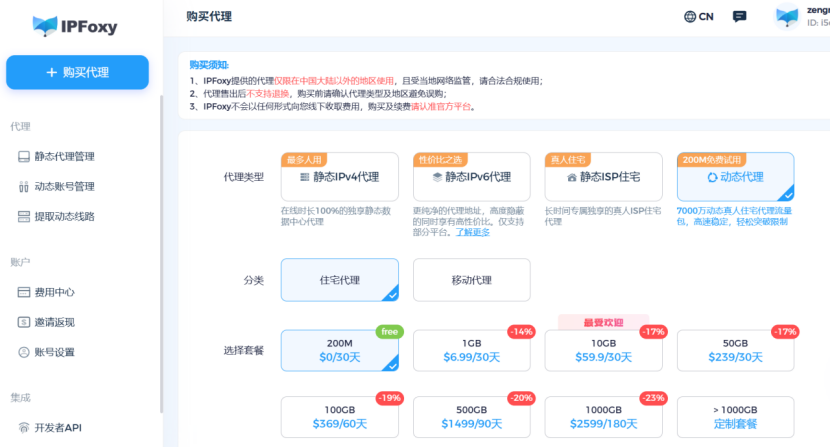This screenshot has width=831, height=447.
Task: Click the 了解更多 link
Action: (x=474, y=232)
